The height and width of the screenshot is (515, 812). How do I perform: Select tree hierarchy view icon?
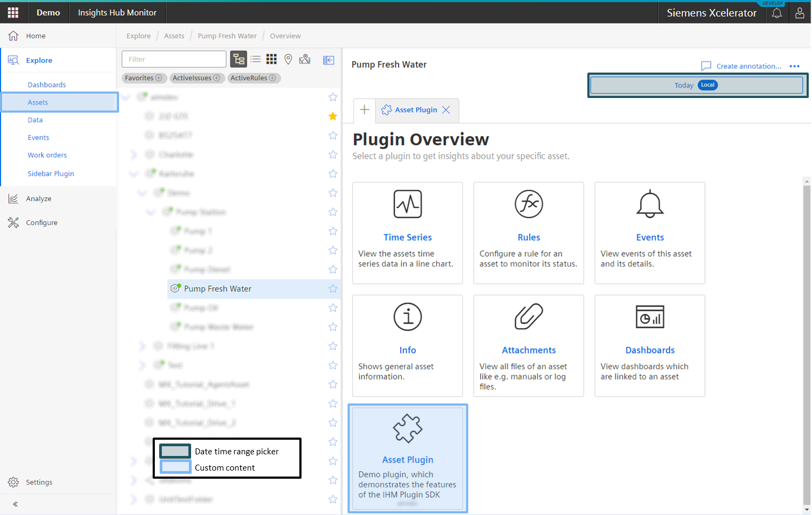(239, 59)
